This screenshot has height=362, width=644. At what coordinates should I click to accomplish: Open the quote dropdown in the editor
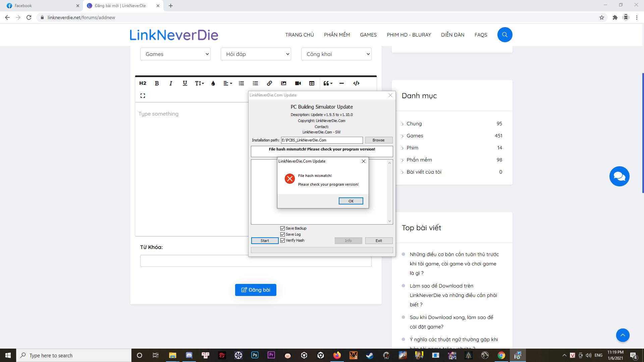[x=328, y=83]
